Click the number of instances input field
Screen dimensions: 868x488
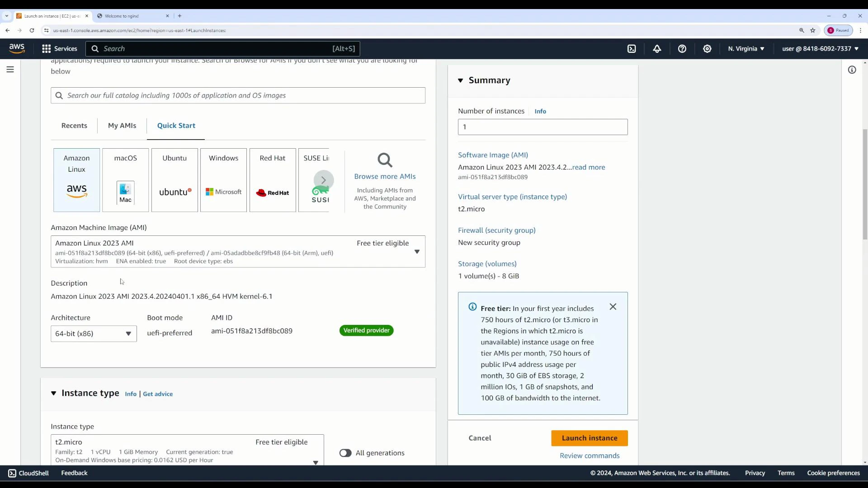(542, 127)
